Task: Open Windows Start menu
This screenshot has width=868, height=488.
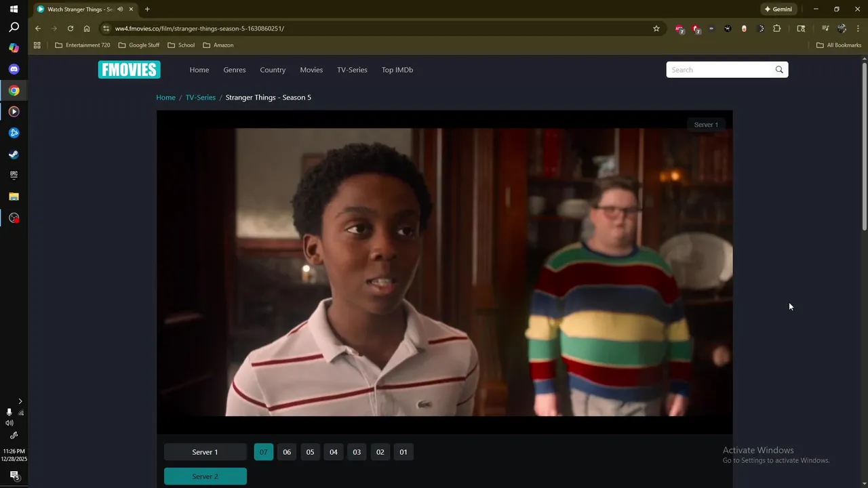Action: tap(14, 9)
